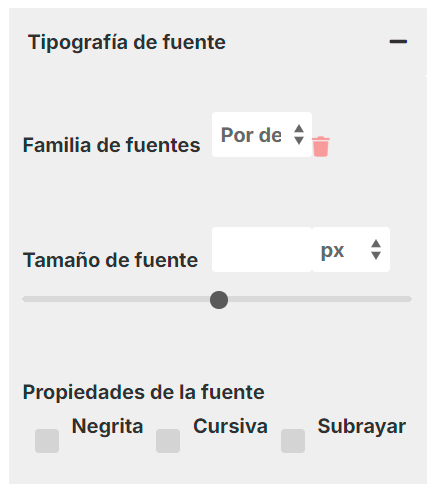
Task: Click the Cursiva label text
Action: [x=230, y=426]
